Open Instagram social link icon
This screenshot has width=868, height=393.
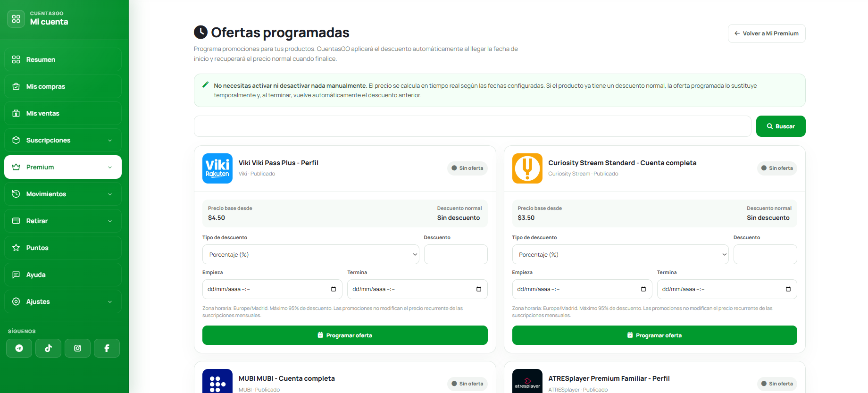click(x=78, y=348)
